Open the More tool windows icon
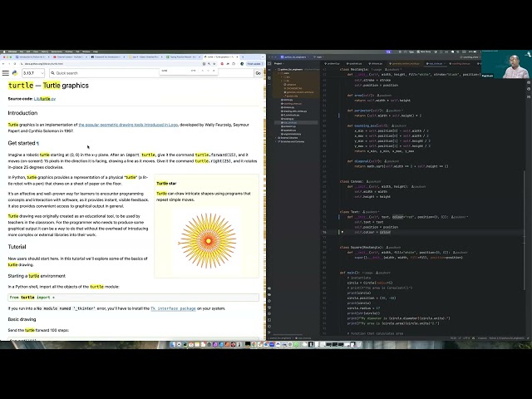Image resolution: width=532 pixels, height=399 pixels. [x=269, y=85]
